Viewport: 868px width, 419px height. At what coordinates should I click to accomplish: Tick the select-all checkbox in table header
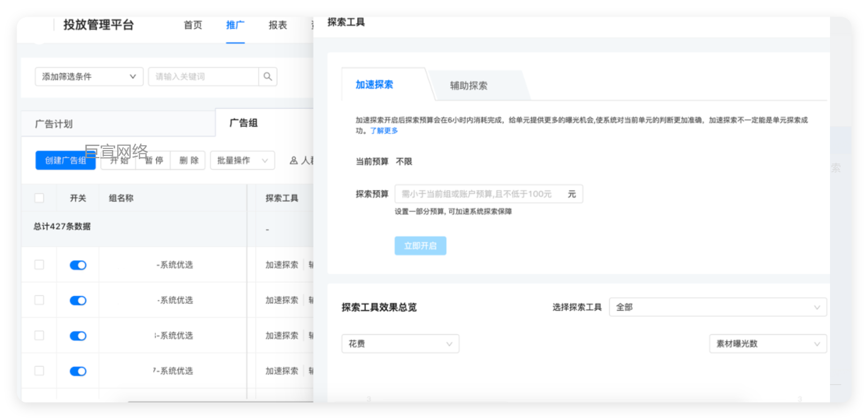[x=39, y=198]
